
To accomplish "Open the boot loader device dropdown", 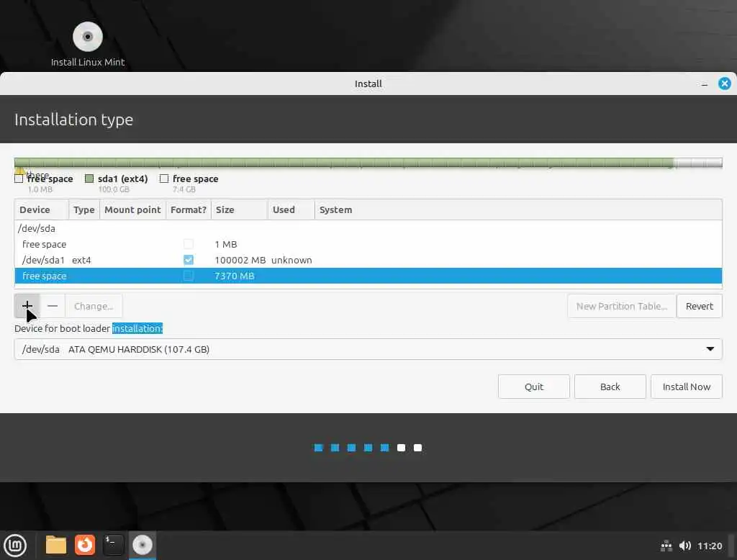I will pyautogui.click(x=368, y=349).
